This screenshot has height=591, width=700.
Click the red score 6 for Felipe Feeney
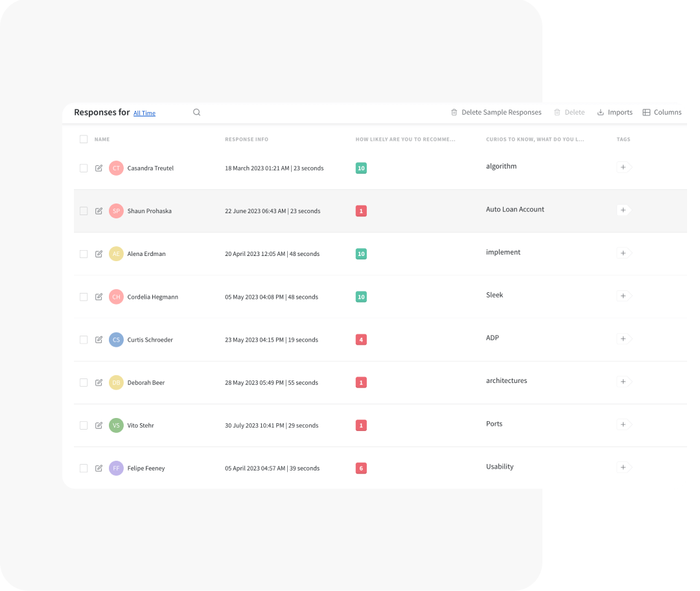pyautogui.click(x=361, y=469)
